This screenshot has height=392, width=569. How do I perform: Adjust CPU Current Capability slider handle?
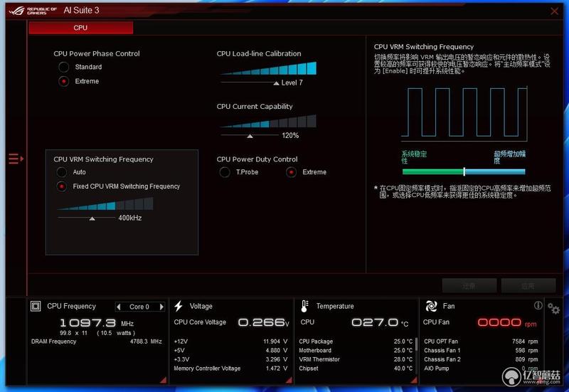[250, 136]
